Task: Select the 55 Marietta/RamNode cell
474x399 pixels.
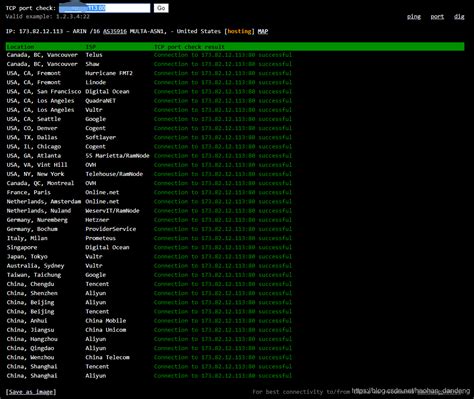Action: click(117, 156)
